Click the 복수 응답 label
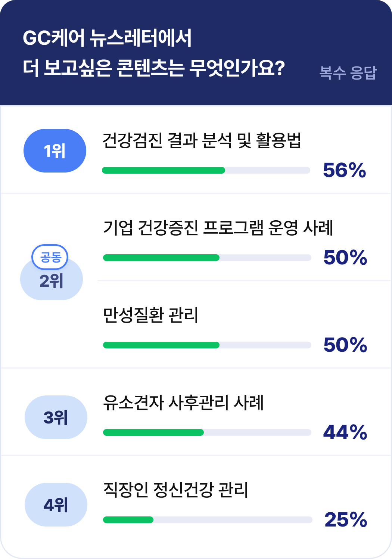Image resolution: width=392 pixels, height=559 pixels. [x=348, y=72]
